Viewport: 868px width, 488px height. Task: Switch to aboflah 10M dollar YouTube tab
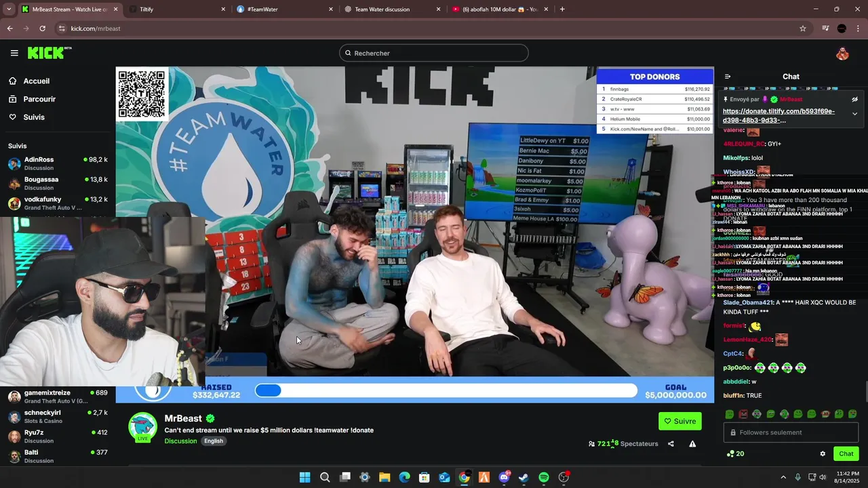(x=500, y=9)
